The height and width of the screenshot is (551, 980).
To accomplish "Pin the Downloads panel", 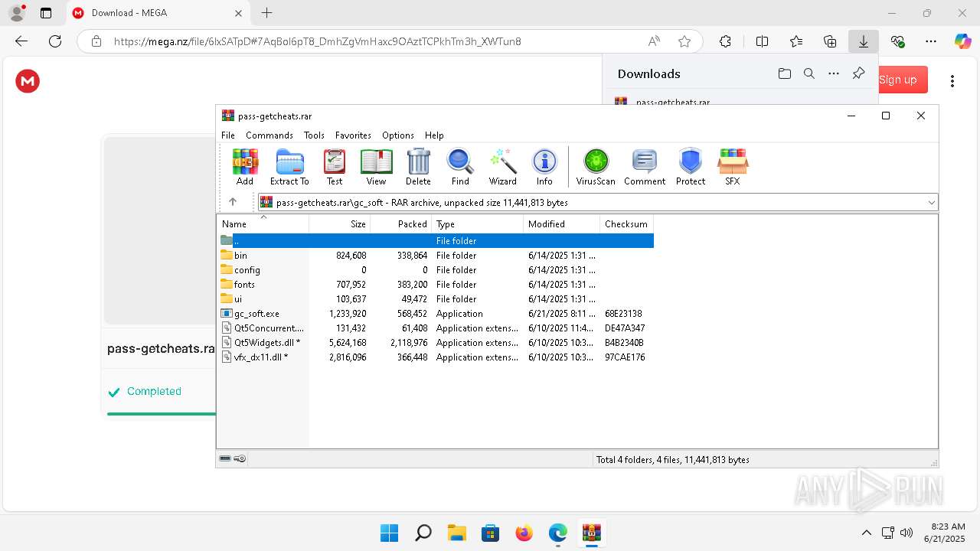I will point(858,73).
